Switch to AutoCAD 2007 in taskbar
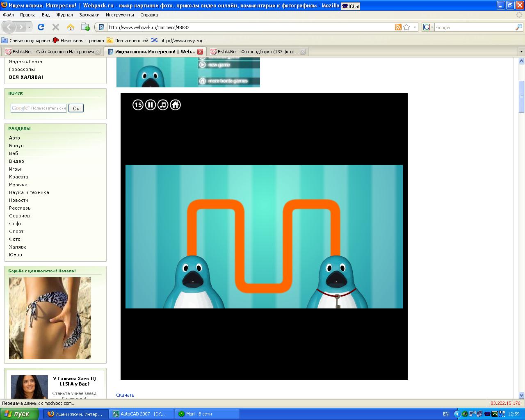Screen dimensions: 525x420 [x=141, y=414]
